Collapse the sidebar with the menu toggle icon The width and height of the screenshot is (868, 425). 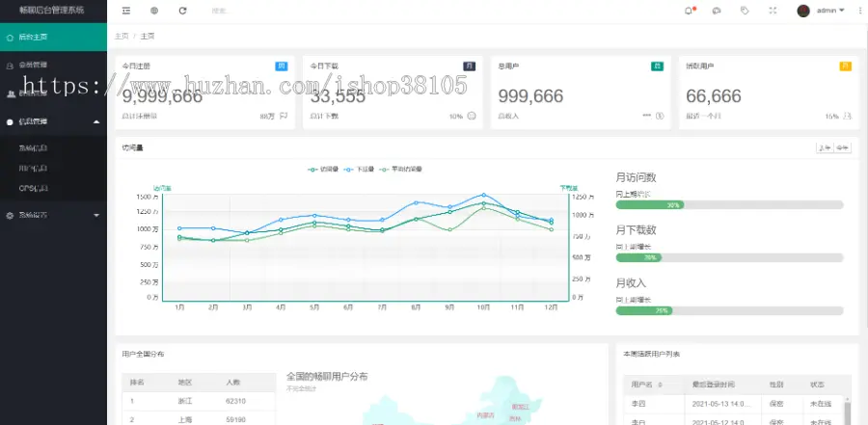(x=126, y=11)
